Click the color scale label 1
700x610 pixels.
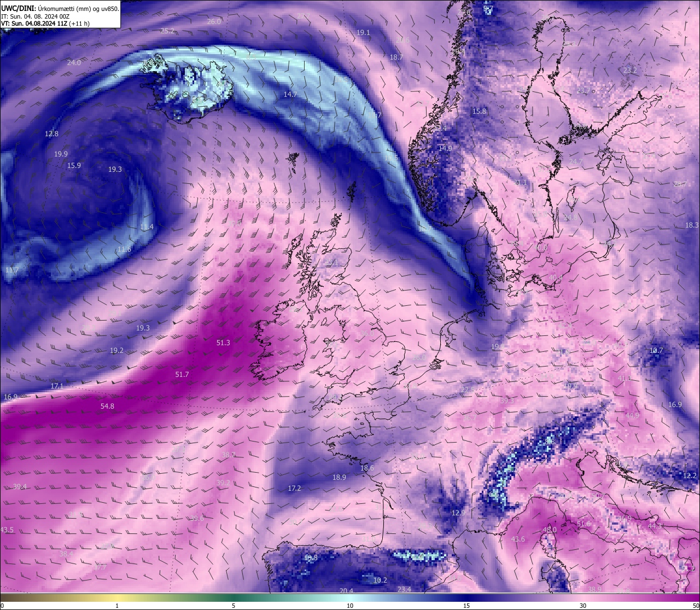(x=117, y=606)
